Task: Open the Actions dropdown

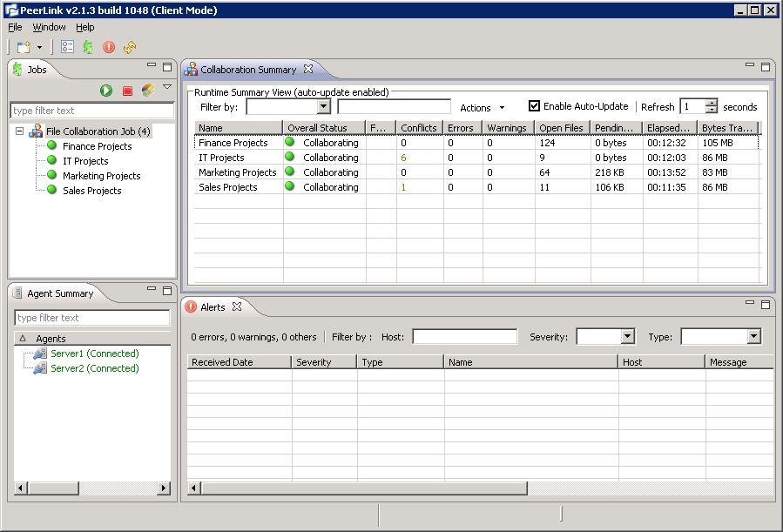Action: [483, 108]
